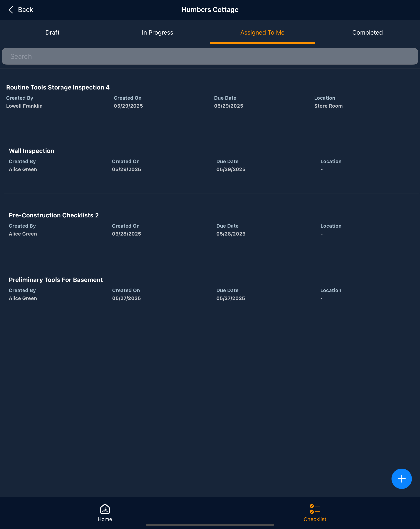420x529 pixels.
Task: Click Lowell Franklin creator name
Action: coord(24,106)
